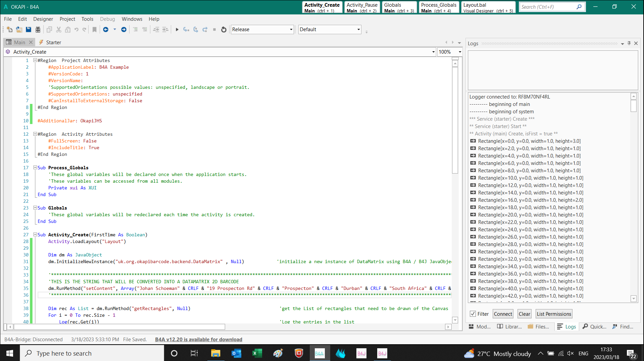Screen dimensions: 644x361
Task: Switch to the Starter module tab
Action: [x=53, y=42]
